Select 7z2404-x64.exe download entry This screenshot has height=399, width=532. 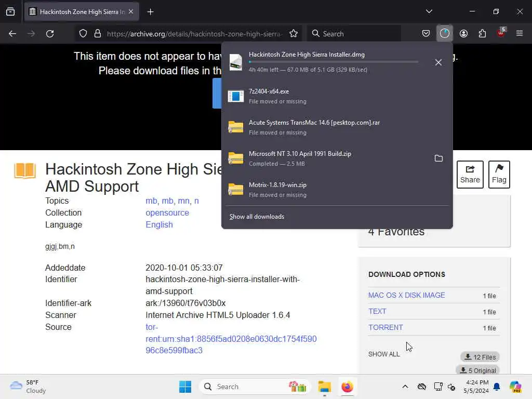coord(337,96)
